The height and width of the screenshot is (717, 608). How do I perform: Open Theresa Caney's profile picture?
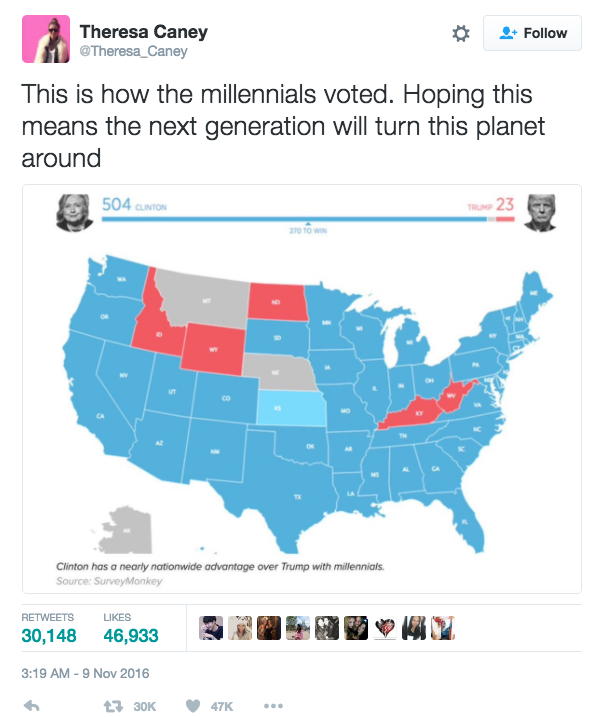[x=46, y=39]
